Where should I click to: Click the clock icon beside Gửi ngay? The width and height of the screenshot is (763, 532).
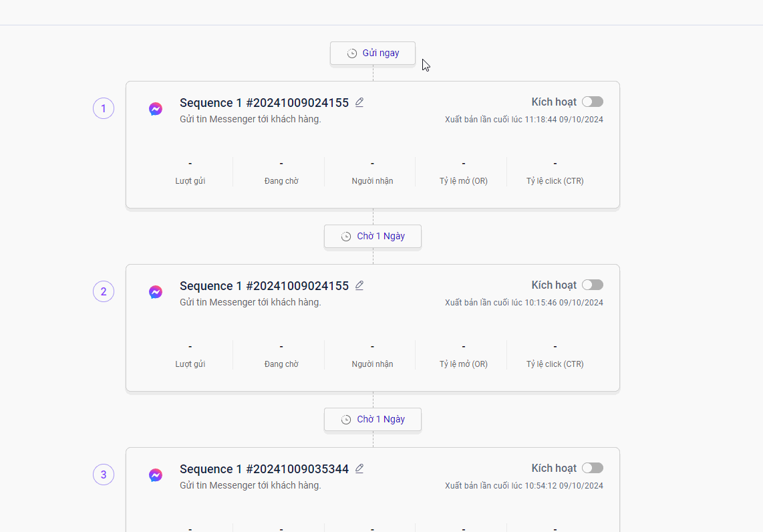(352, 53)
